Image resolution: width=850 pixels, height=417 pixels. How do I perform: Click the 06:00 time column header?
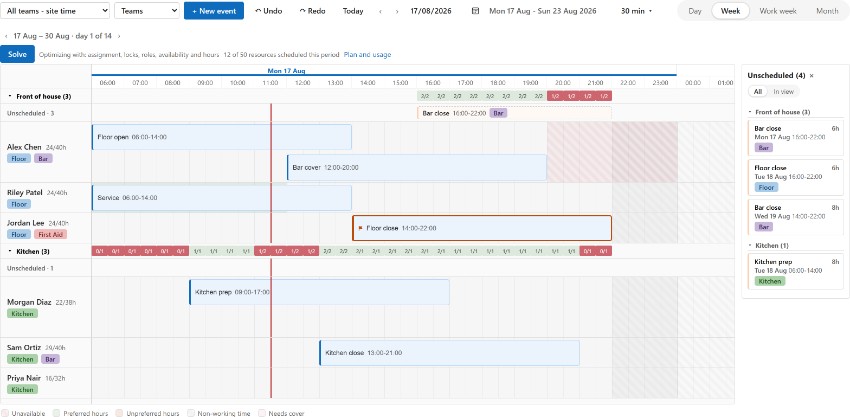[108, 82]
